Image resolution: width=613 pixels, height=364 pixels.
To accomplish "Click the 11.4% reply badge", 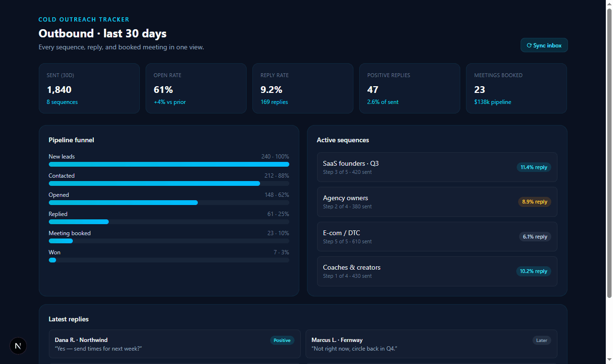I will pyautogui.click(x=534, y=167).
